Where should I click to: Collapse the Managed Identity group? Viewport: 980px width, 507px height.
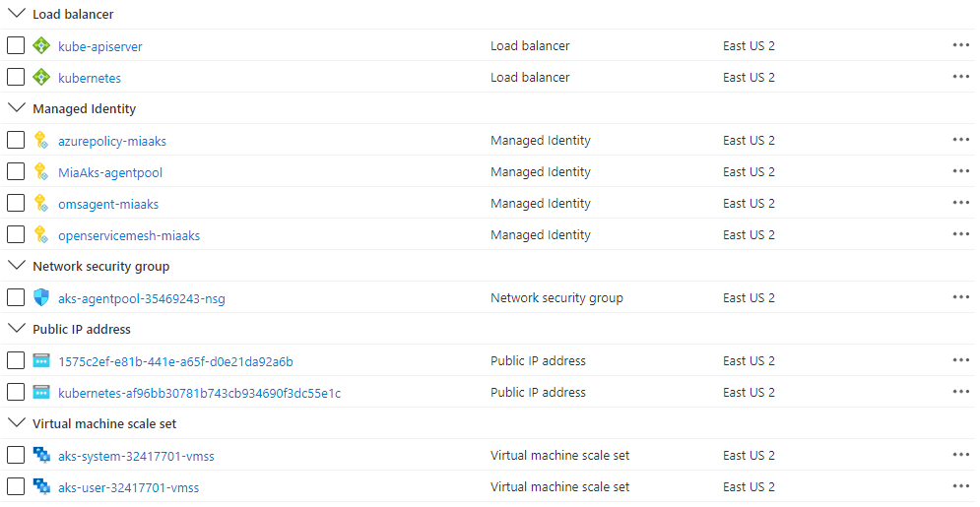[x=16, y=107]
